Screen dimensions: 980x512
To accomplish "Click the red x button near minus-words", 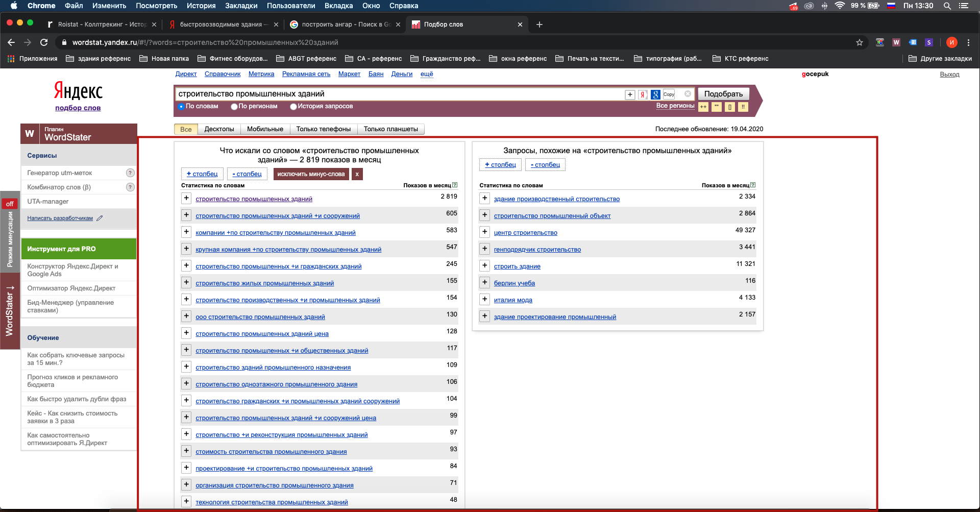I will tap(357, 174).
